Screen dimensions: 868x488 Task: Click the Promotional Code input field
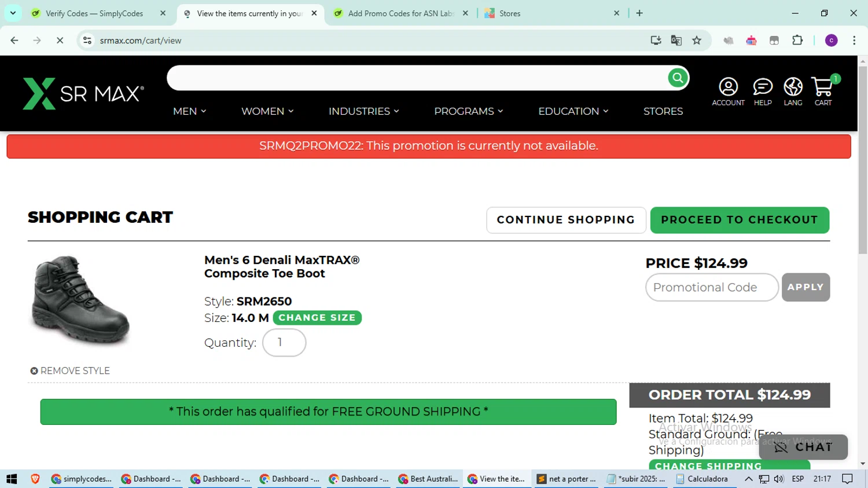click(712, 287)
